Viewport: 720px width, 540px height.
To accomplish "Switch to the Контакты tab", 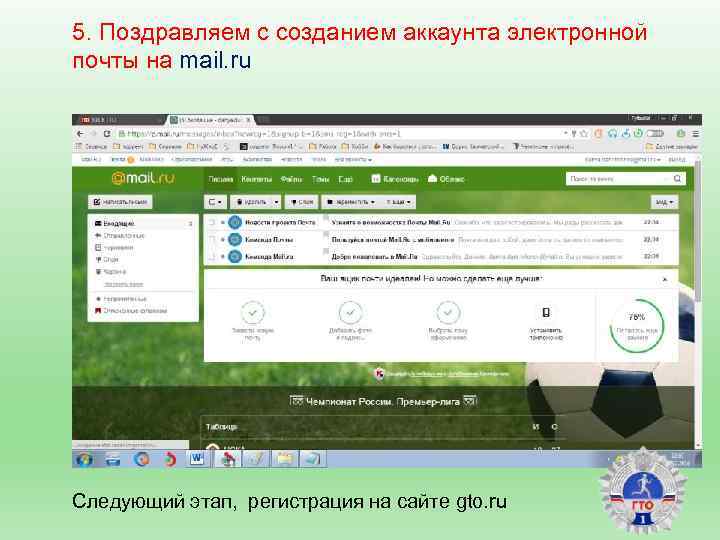I will [257, 179].
